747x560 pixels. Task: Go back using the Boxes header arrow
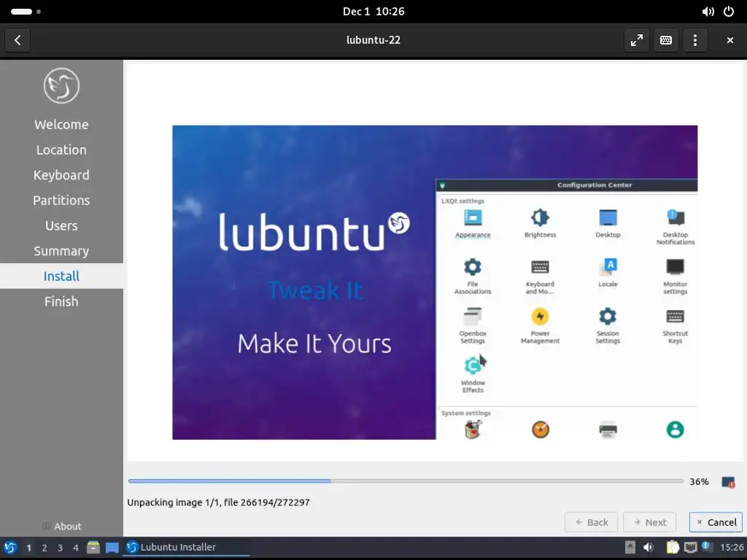[x=18, y=40]
